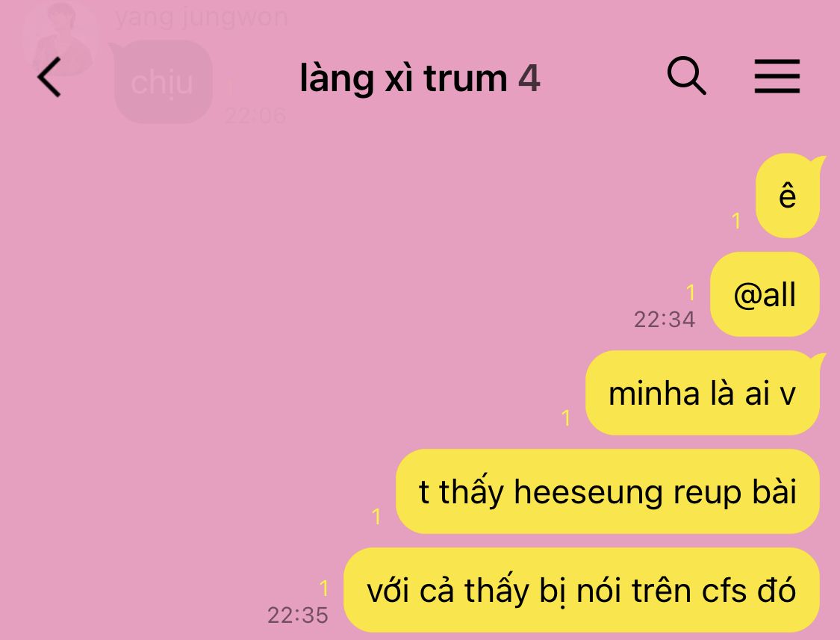Image resolution: width=840 pixels, height=640 pixels.
Task: Open the chat search magnifier icon
Action: click(686, 75)
